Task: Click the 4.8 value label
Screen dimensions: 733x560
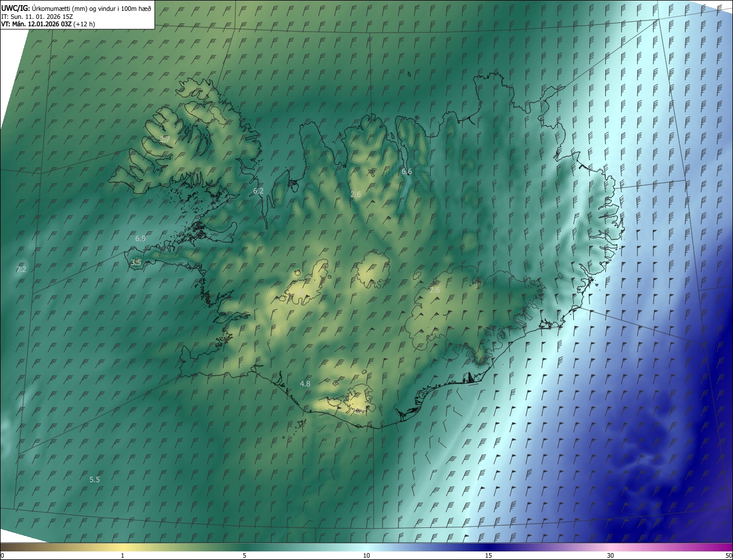Action: point(305,384)
